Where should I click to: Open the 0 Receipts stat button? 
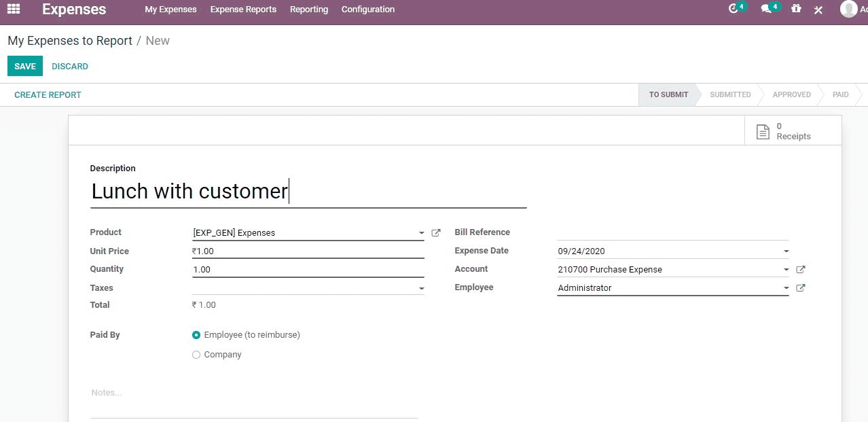tap(793, 130)
